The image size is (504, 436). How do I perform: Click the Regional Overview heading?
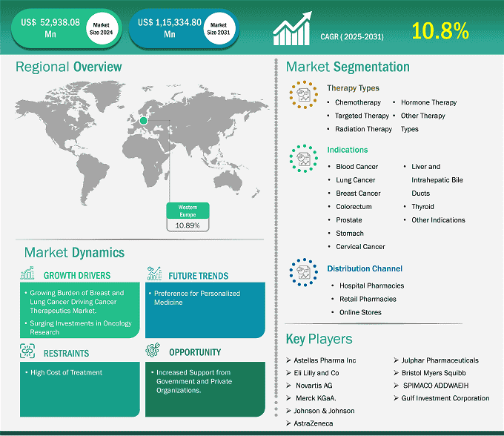coord(69,67)
